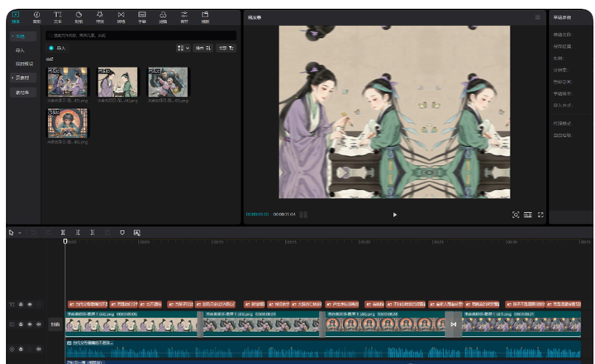Image resolution: width=595 pixels, height=364 pixels.
Task: Enter fullscreen preview mode
Action: [x=540, y=215]
